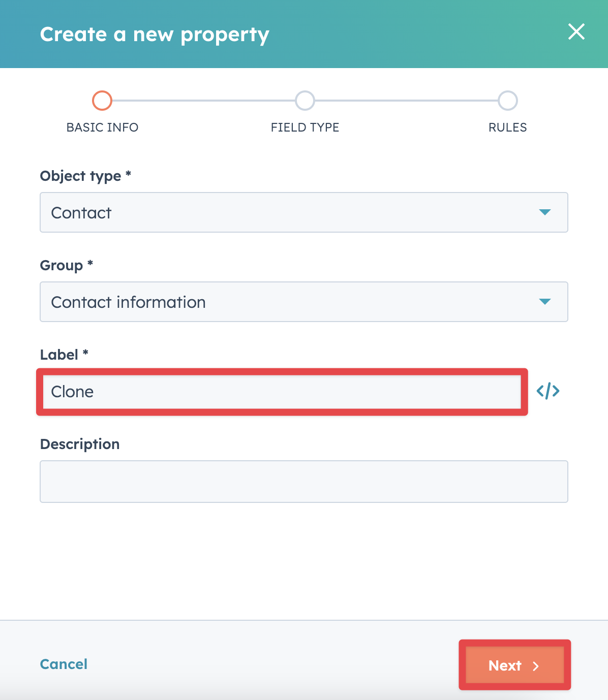Click the empty Description text box

click(x=303, y=481)
